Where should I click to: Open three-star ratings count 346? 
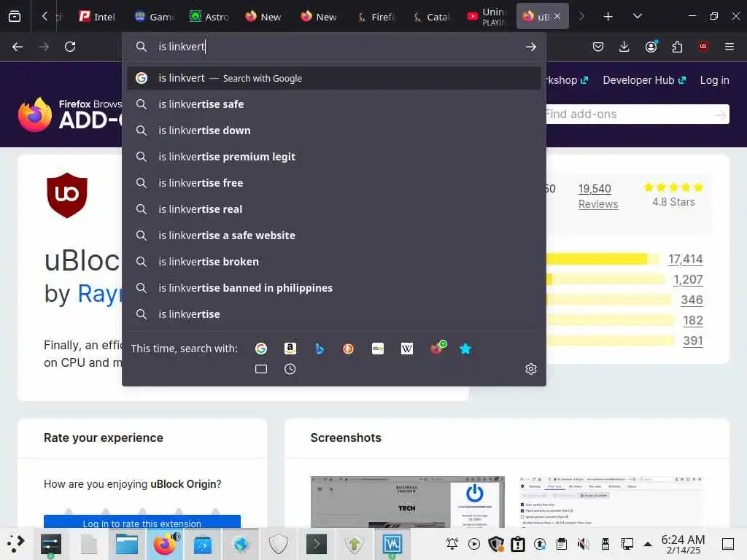tap(692, 300)
